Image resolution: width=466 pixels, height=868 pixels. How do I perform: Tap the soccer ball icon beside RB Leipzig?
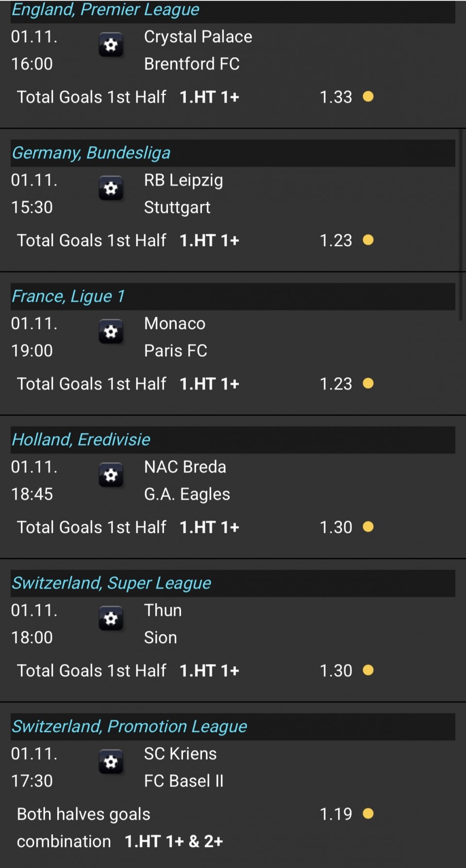click(111, 188)
